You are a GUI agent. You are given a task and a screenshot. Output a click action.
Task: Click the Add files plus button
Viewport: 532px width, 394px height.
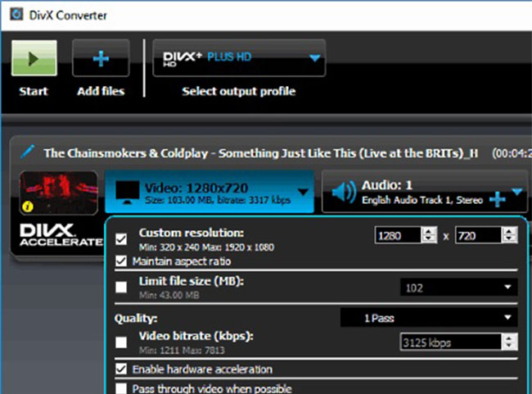[101, 58]
